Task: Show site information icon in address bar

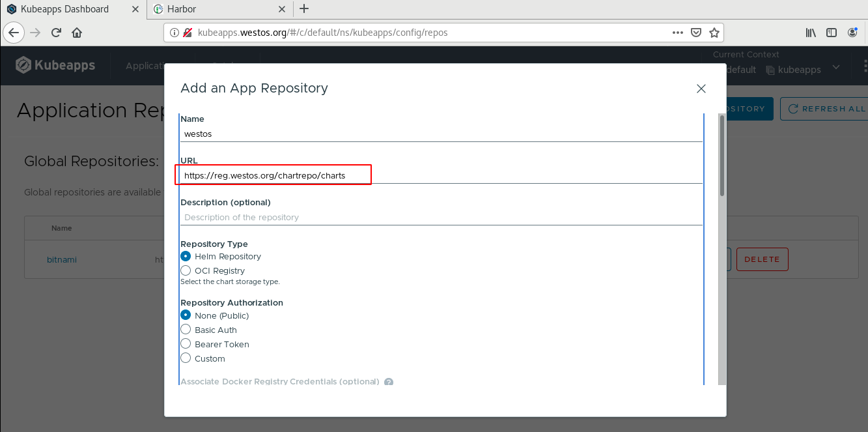Action: (x=175, y=32)
